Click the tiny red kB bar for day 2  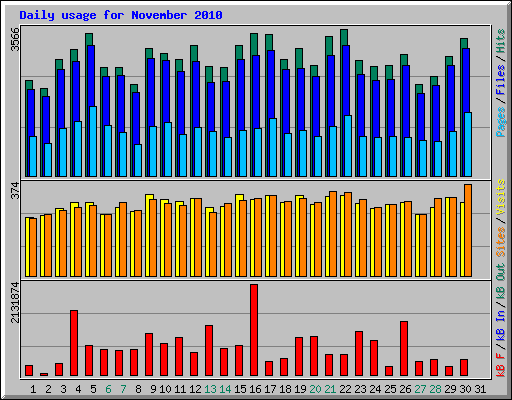[x=44, y=375]
